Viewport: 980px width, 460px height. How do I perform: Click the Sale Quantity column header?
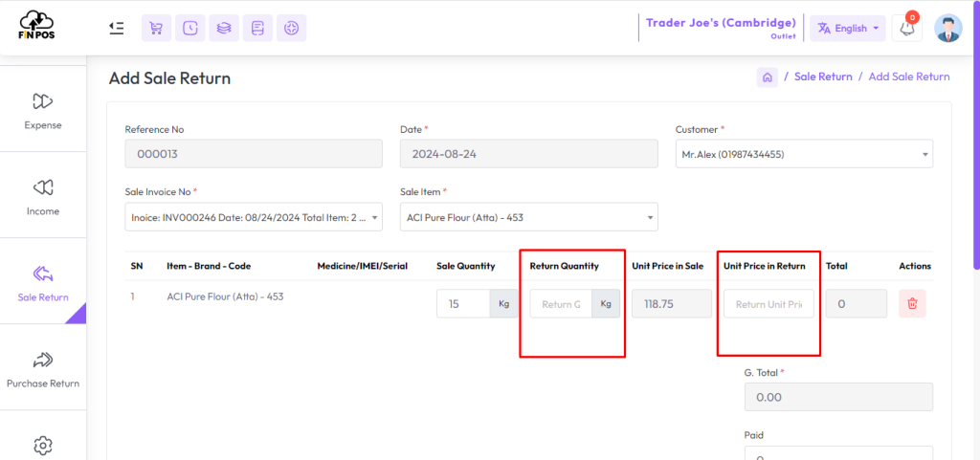[466, 266]
